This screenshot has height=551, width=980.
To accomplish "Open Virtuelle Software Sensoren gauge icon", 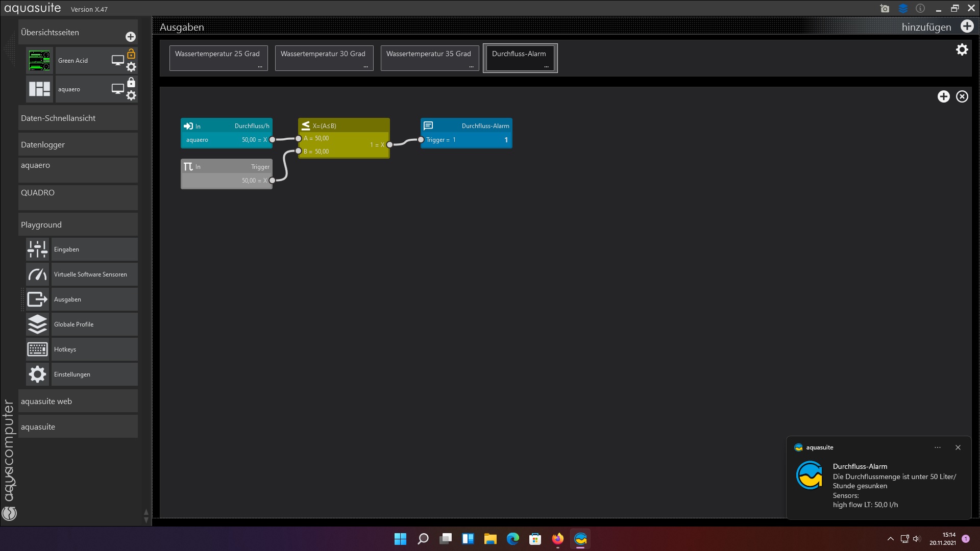I will pos(37,274).
